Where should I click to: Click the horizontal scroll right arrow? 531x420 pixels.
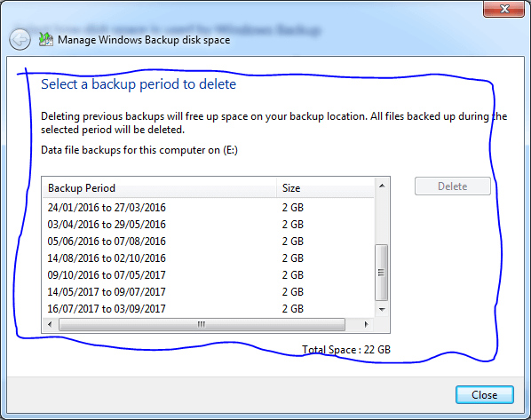366,324
